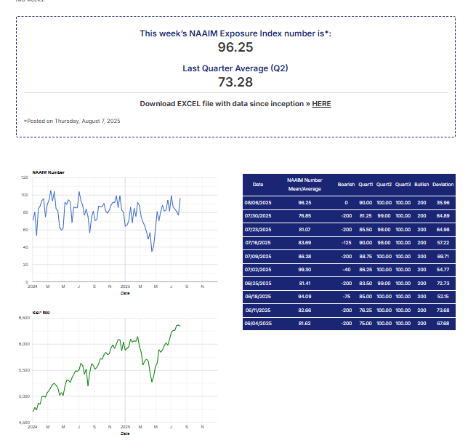Select the 73.28 last quarter average
476x448 pixels.
coord(235,82)
